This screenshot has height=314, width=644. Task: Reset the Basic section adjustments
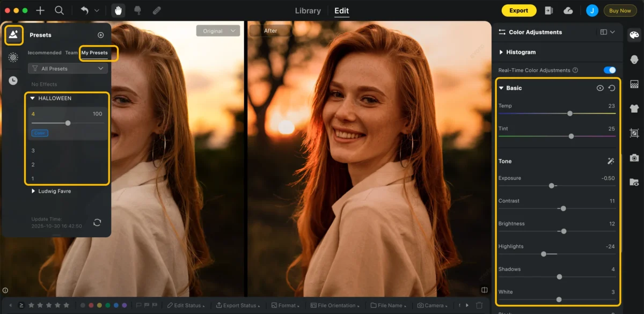point(612,88)
